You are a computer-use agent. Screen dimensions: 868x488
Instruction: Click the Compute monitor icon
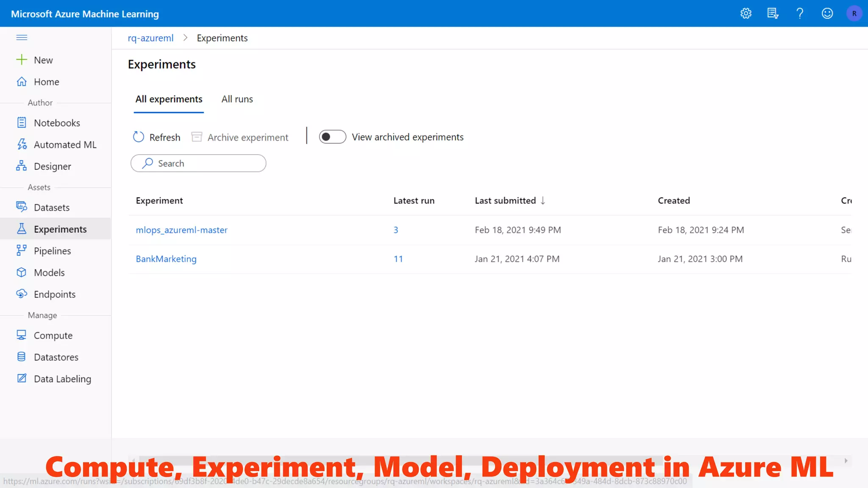[x=22, y=335]
